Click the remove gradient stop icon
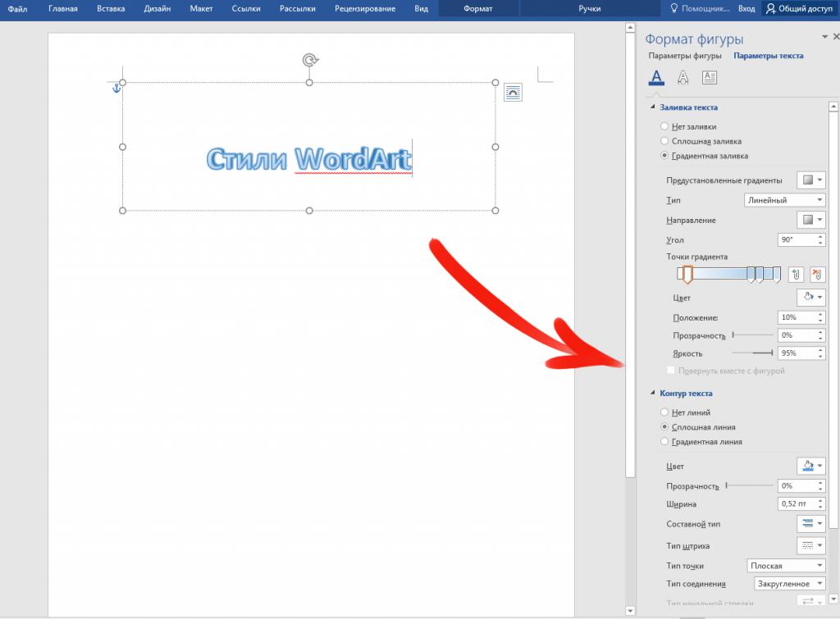The width and height of the screenshot is (840, 619). (816, 275)
